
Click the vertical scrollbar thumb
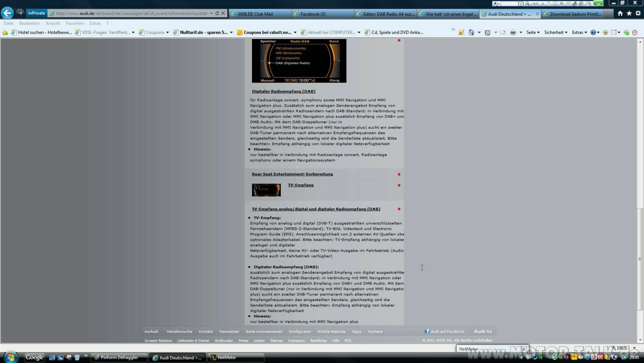640,259
